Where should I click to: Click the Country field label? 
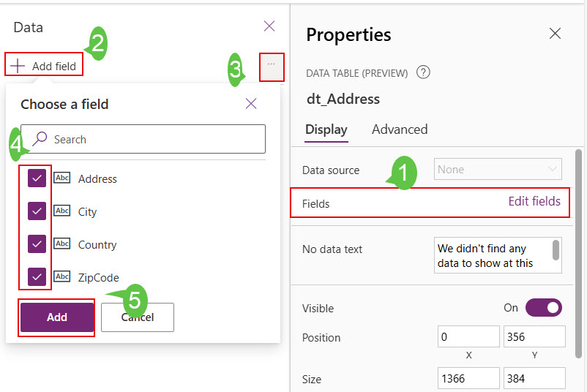pos(97,244)
